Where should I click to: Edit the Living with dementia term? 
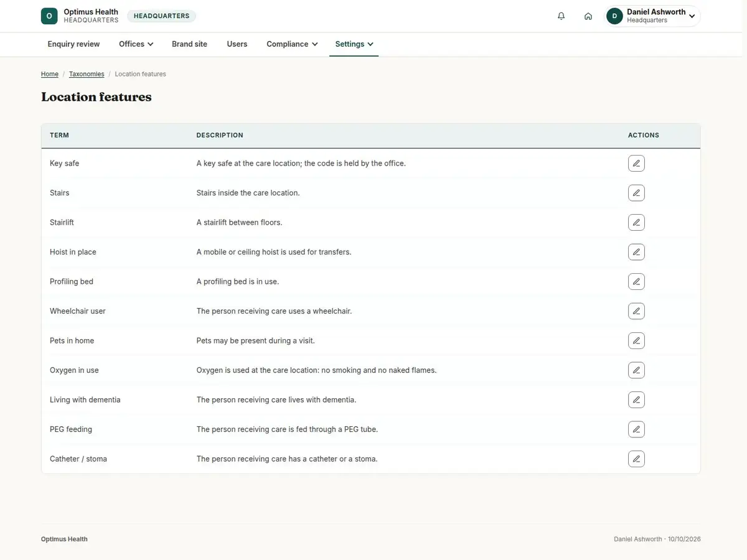coord(636,400)
